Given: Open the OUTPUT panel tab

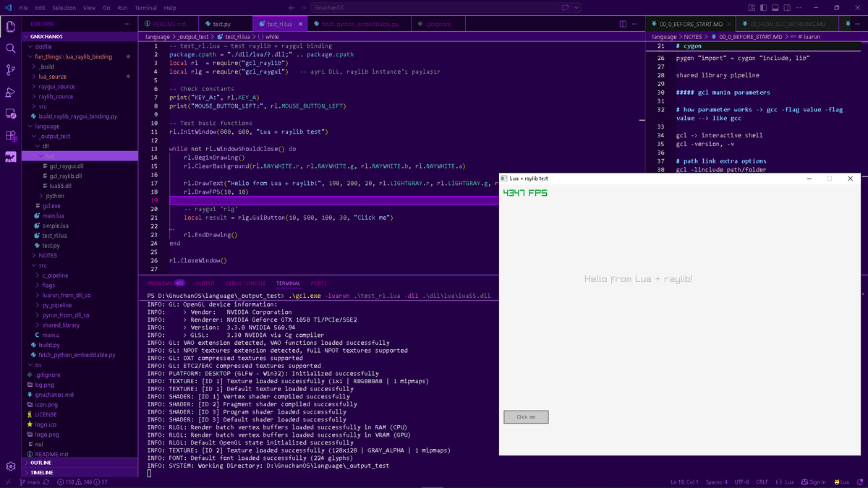Looking at the screenshot, I should tap(205, 283).
